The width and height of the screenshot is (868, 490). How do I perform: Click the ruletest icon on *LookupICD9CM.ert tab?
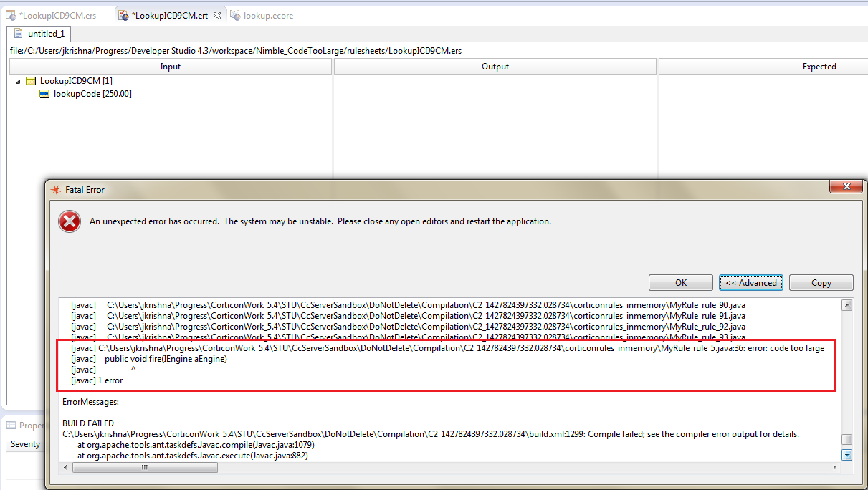(124, 14)
